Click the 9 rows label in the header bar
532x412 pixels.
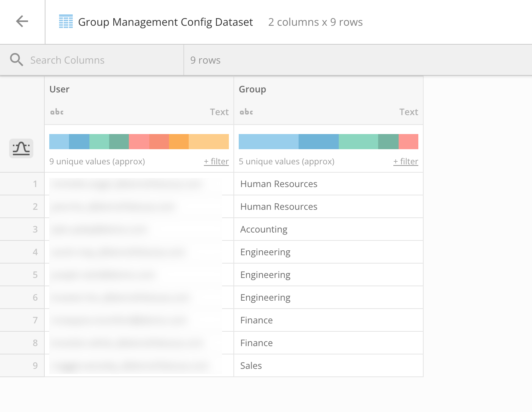tap(205, 60)
